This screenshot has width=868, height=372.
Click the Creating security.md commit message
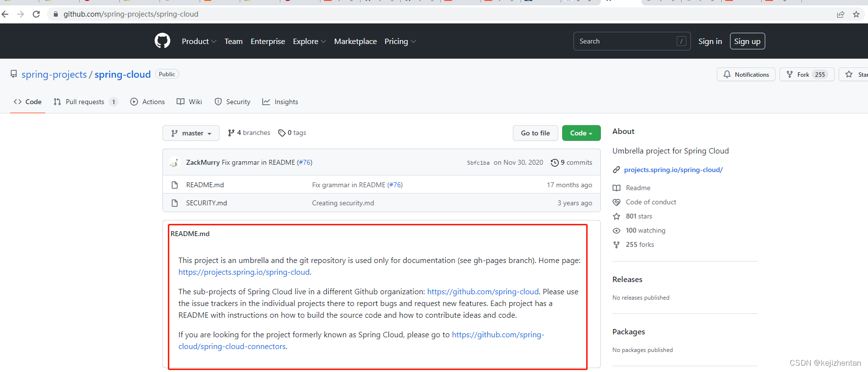click(343, 203)
